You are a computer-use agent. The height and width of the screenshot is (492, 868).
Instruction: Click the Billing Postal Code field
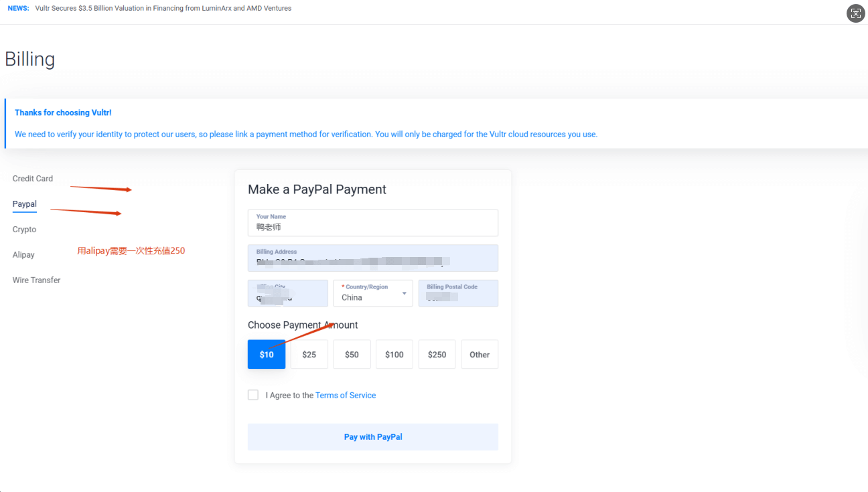(x=458, y=293)
